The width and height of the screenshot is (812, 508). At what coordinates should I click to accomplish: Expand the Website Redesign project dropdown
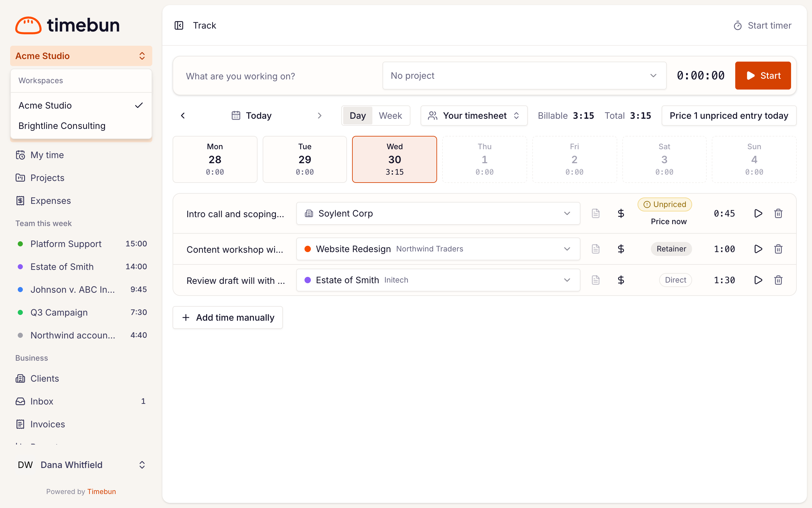click(438, 249)
